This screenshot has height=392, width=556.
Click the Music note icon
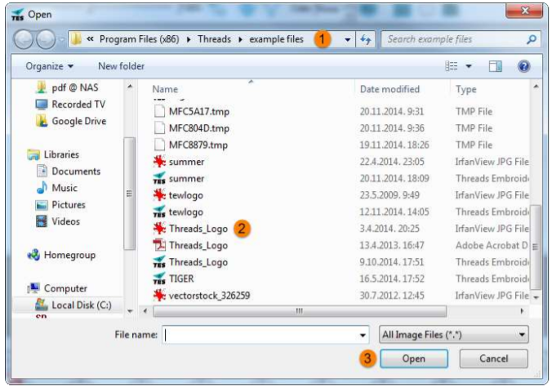click(42, 188)
